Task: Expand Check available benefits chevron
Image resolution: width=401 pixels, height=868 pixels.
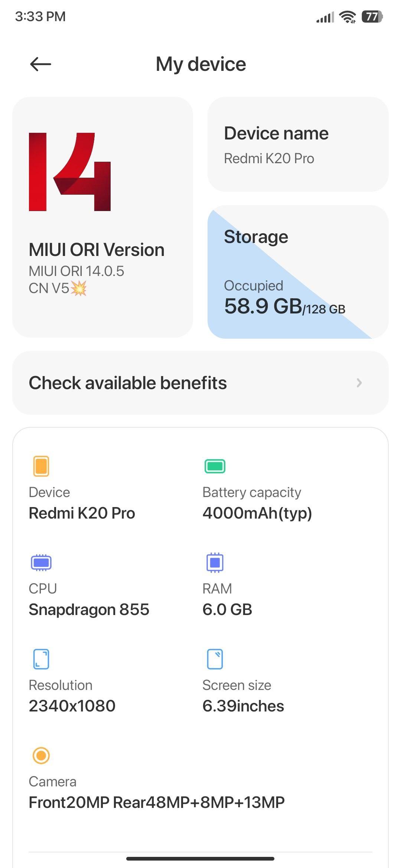Action: (359, 383)
